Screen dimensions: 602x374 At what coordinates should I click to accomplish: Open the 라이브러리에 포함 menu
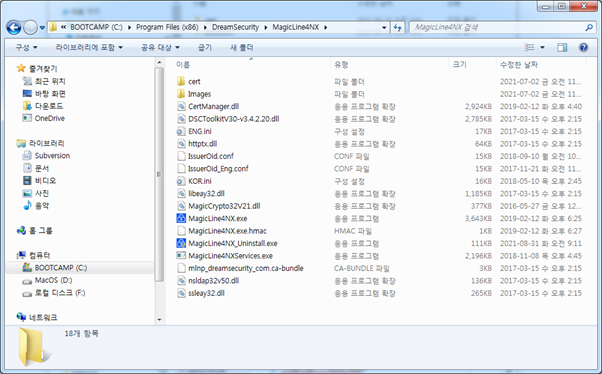[89, 47]
